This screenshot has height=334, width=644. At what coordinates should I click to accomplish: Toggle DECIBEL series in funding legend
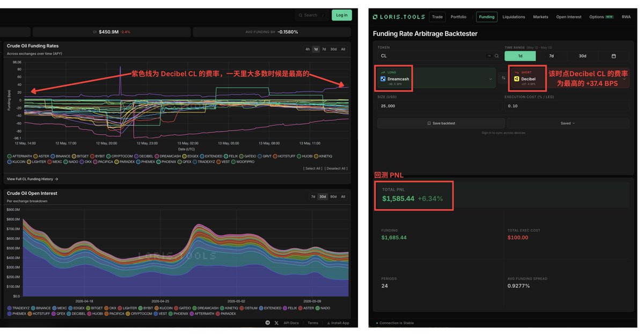click(144, 156)
